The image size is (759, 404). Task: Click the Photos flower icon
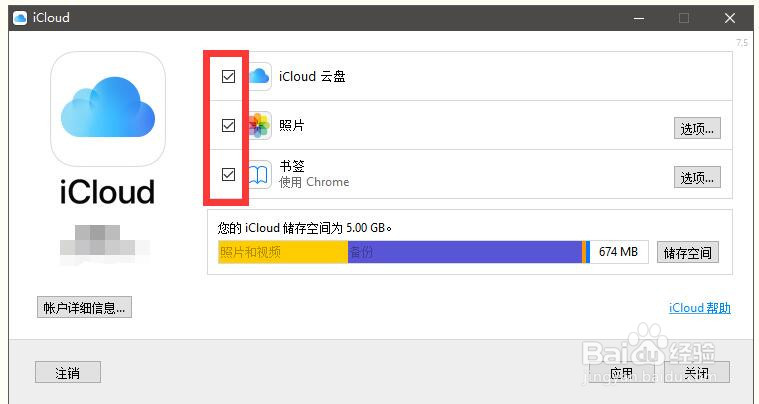pyautogui.click(x=259, y=126)
